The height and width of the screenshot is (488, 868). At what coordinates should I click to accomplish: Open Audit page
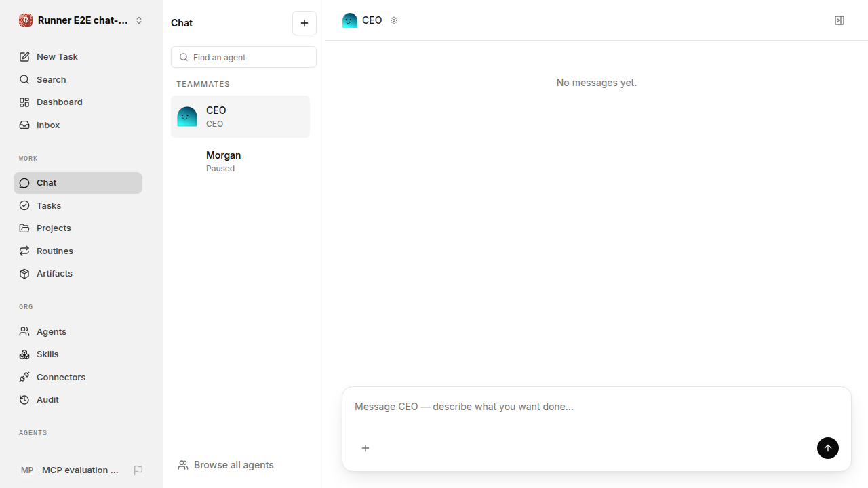tap(78, 400)
